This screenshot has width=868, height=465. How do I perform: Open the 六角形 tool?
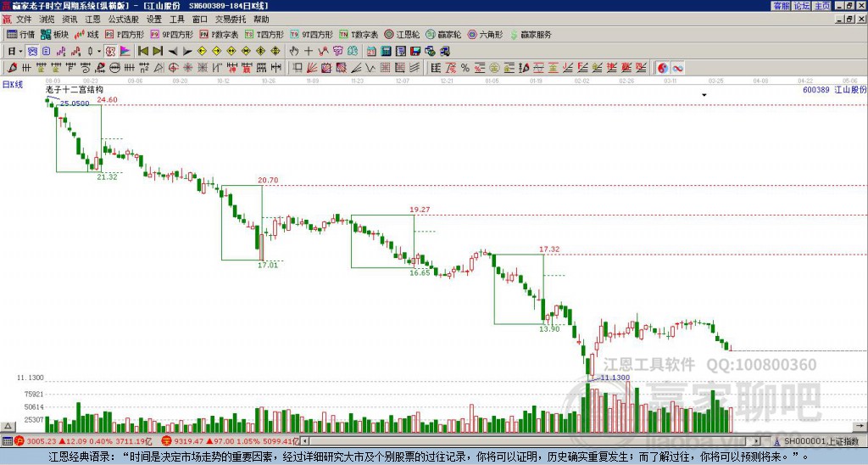click(x=486, y=34)
